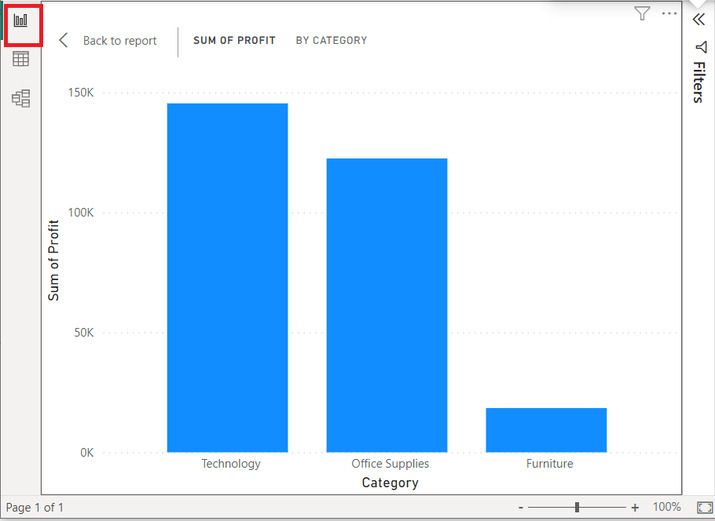Click the zoom slider handle
Viewport: 715px width, 521px height.
point(577,507)
